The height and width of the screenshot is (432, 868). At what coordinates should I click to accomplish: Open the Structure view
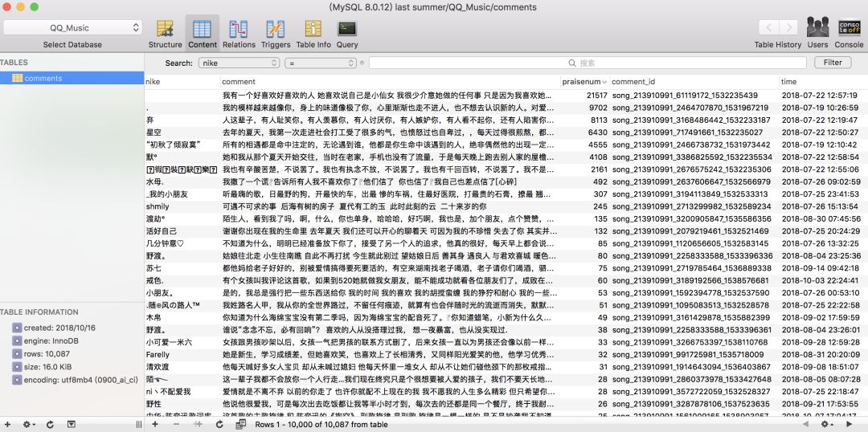point(165,35)
